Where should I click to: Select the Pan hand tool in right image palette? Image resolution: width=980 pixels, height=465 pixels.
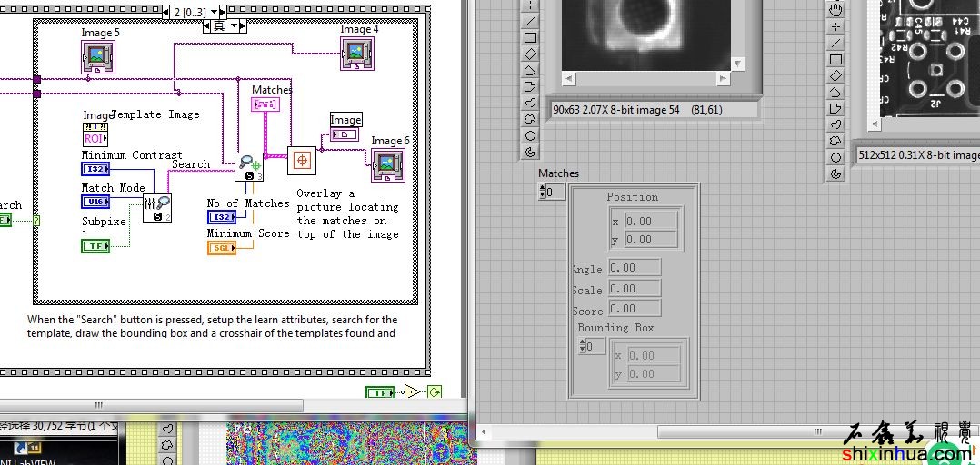point(835,10)
